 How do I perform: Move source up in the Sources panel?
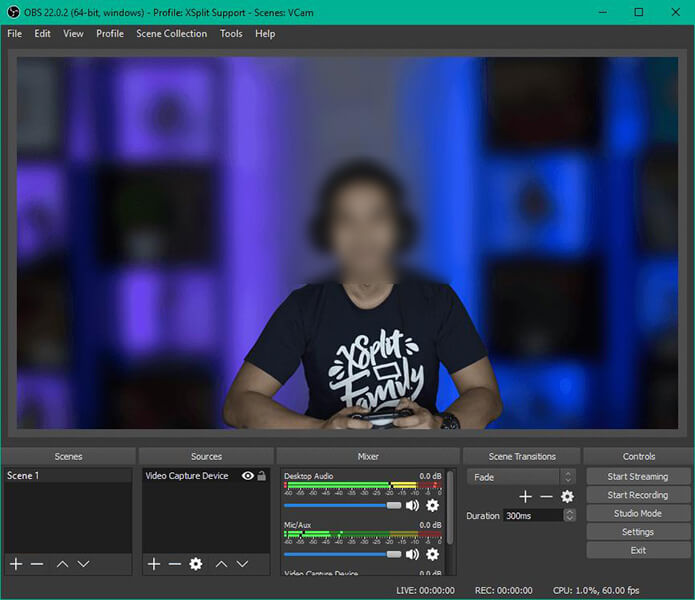tap(221, 564)
